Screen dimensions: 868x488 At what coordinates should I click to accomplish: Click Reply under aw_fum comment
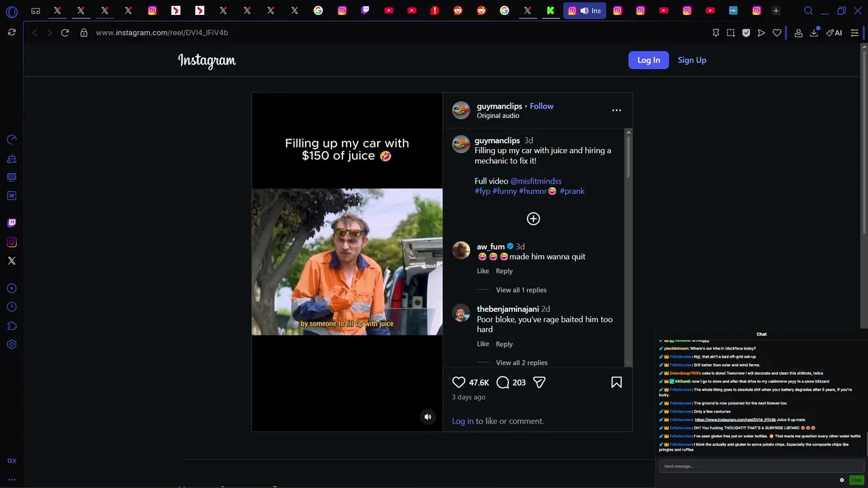504,271
